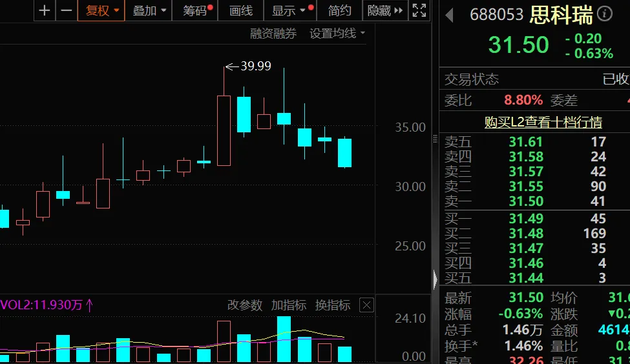Open the 复权 dropdown
The height and width of the screenshot is (364, 630).
[x=101, y=11]
